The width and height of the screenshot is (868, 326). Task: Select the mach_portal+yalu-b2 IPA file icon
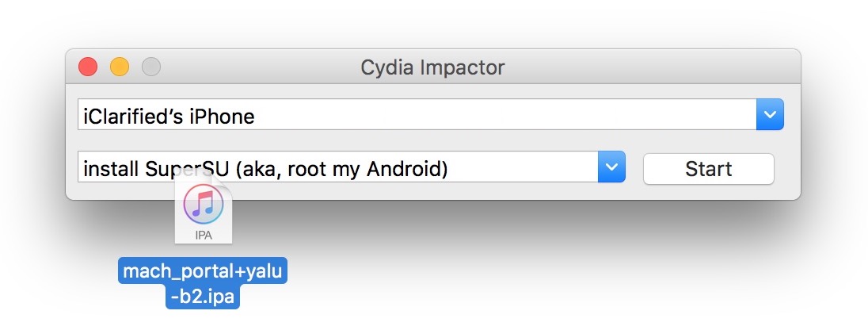204,212
